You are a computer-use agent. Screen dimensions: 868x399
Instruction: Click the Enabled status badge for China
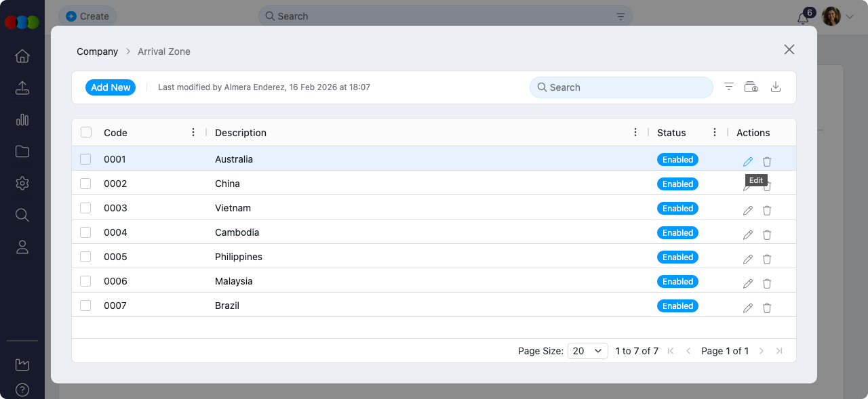(x=677, y=184)
